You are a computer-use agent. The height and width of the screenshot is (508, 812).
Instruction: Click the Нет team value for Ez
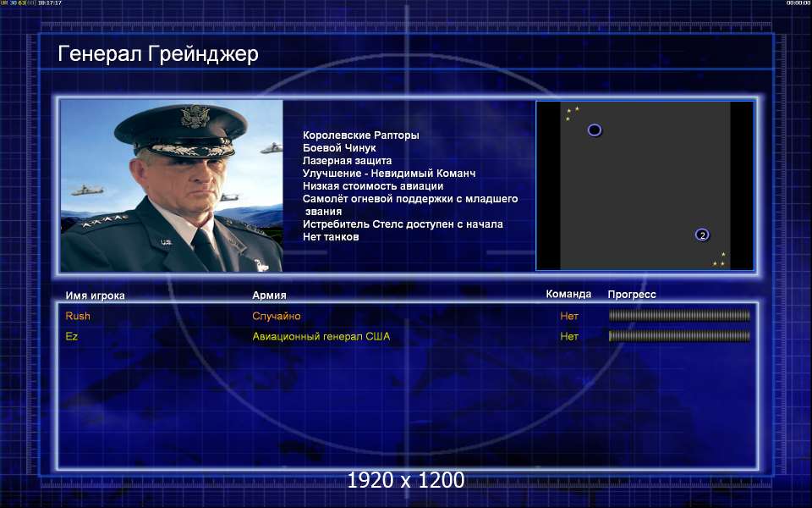click(569, 336)
